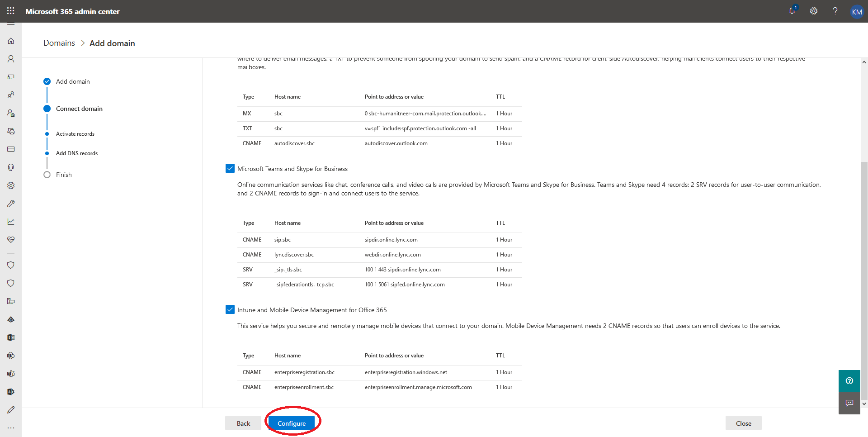Click scrollbar up arrow of content pane
Image resolution: width=868 pixels, height=437 pixels.
[864, 62]
